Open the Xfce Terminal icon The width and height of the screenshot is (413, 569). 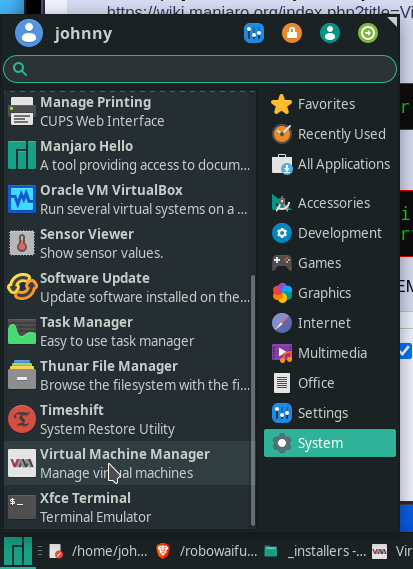[x=22, y=507]
